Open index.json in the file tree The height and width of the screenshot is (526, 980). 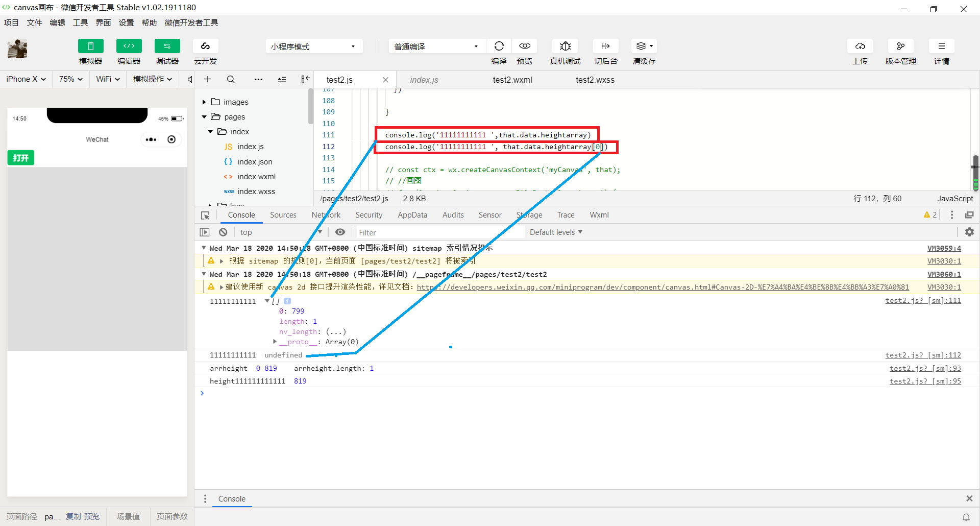255,162
